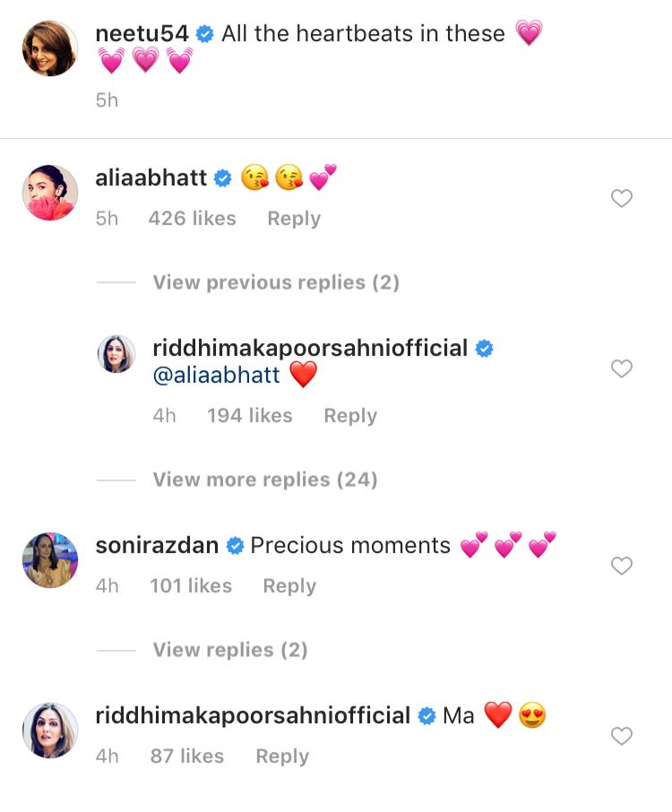Open aliaabhatt's profile avatar
The width and height of the screenshot is (672, 812).
pyautogui.click(x=50, y=193)
